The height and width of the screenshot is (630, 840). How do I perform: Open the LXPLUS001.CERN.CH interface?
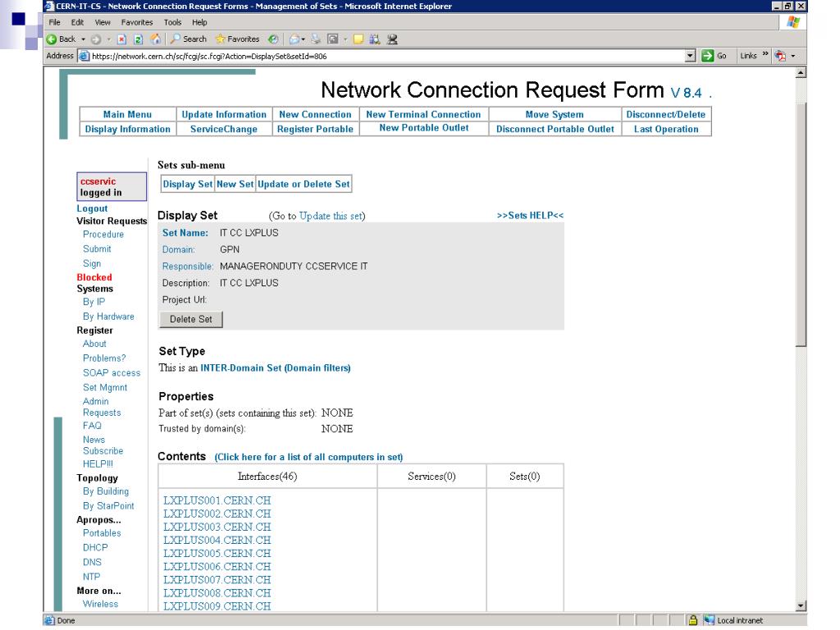click(217, 500)
